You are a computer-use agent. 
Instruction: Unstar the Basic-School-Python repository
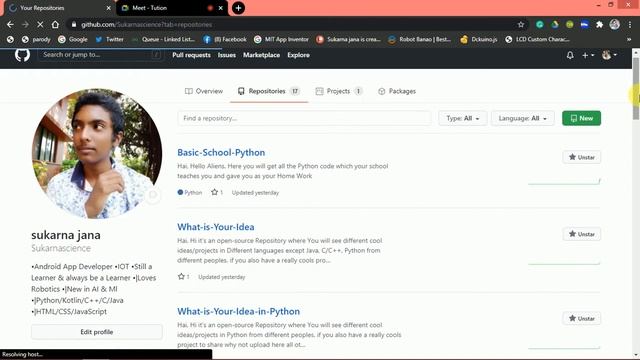[x=582, y=157]
